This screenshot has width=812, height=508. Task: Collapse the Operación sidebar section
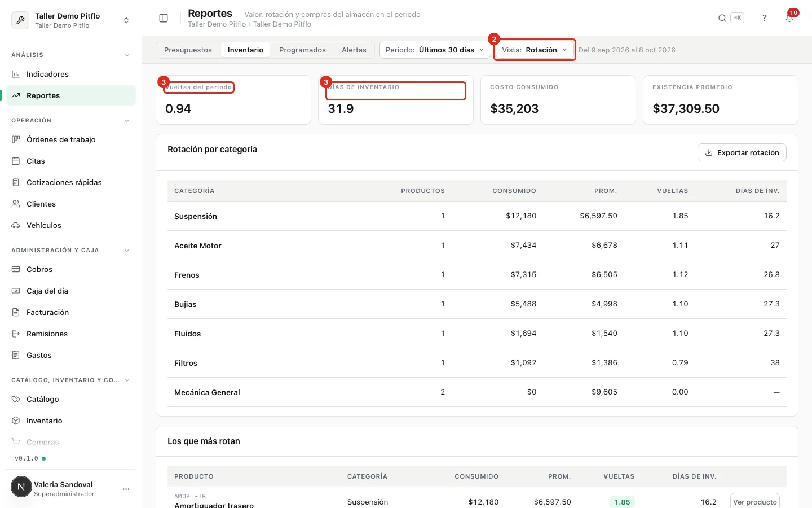tap(127, 121)
